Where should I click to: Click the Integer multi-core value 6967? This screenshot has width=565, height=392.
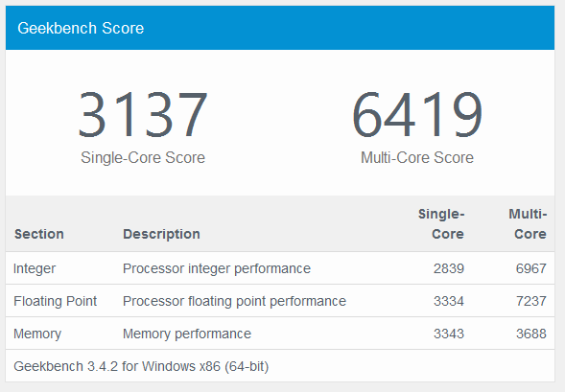531,268
